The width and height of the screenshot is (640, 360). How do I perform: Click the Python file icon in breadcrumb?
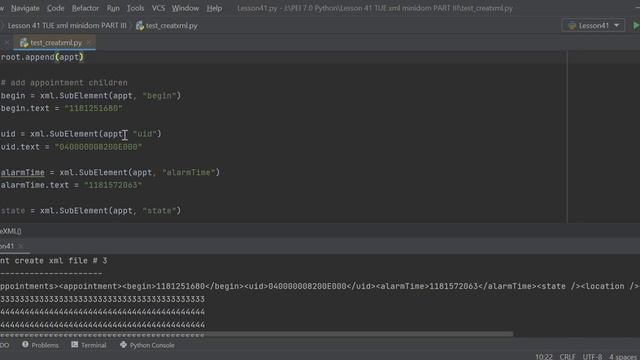click(140, 26)
